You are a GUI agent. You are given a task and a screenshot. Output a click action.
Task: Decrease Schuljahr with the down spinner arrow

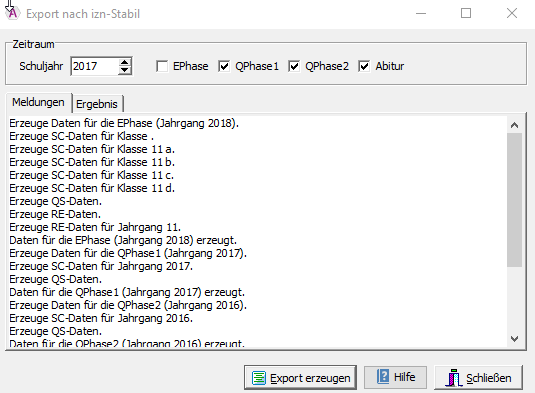point(125,70)
